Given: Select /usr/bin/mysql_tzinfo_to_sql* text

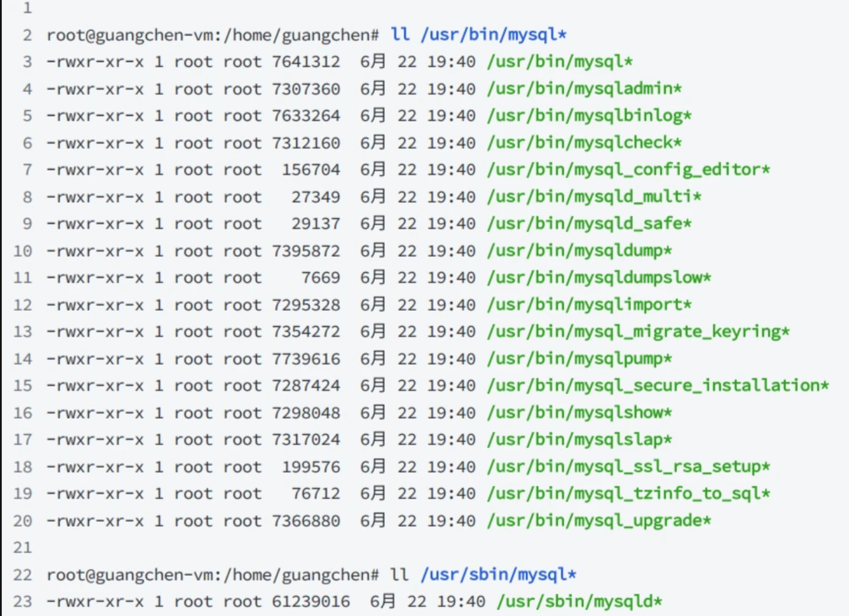Looking at the screenshot, I should (629, 494).
